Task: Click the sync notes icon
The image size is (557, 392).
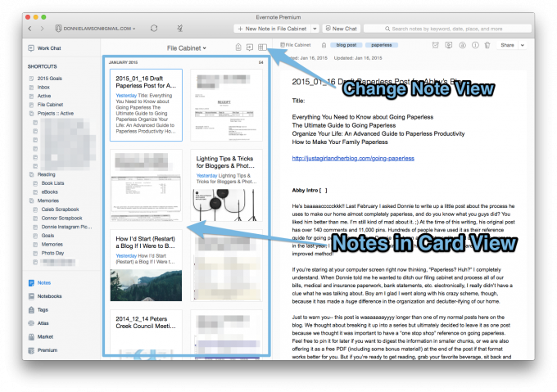Action: point(154,29)
